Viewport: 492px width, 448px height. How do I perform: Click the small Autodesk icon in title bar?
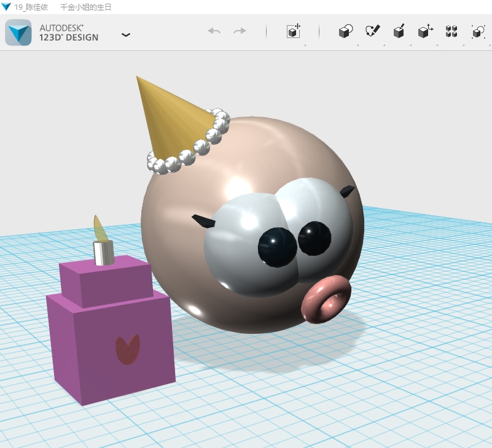(x=6, y=7)
